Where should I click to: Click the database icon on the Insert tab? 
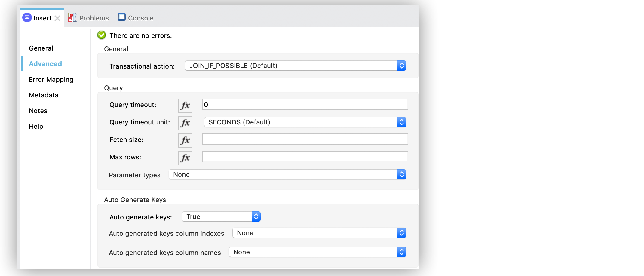click(x=26, y=17)
